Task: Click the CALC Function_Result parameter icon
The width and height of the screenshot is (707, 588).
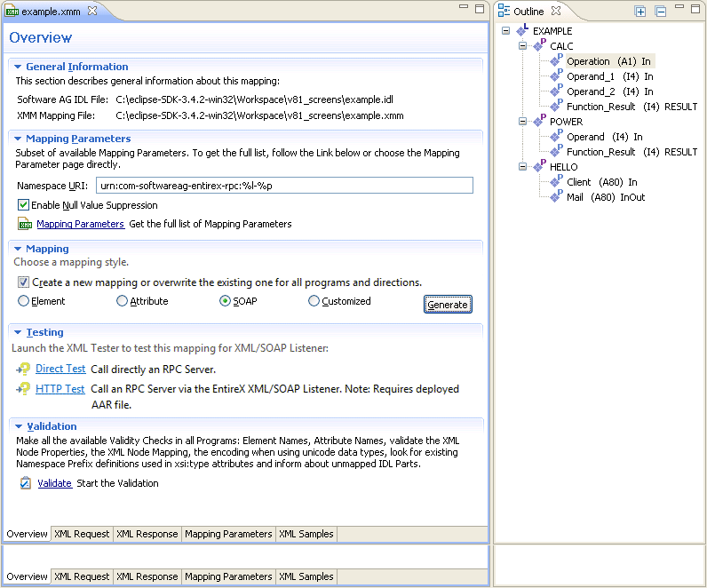Action: coord(556,106)
